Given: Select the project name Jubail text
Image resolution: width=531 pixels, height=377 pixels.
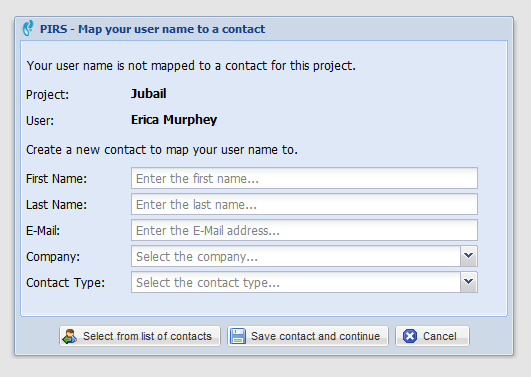Looking at the screenshot, I should pos(148,93).
